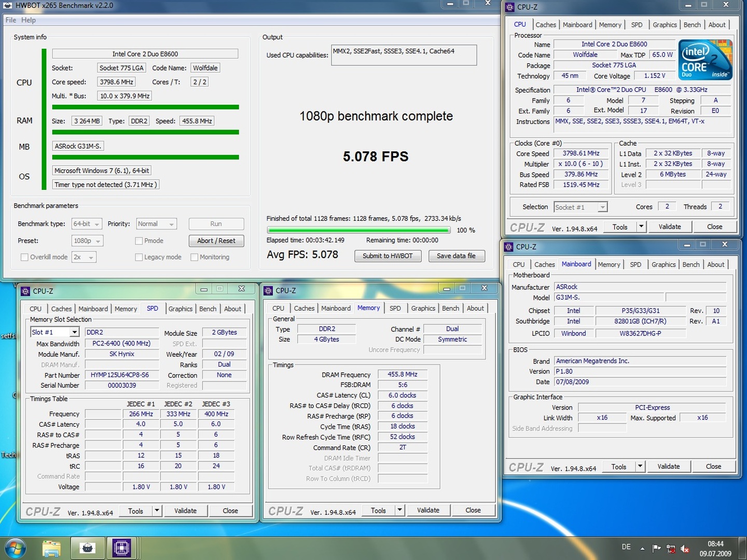
Task: Click CPU-Z icon in top-right window title
Action: pos(509,7)
